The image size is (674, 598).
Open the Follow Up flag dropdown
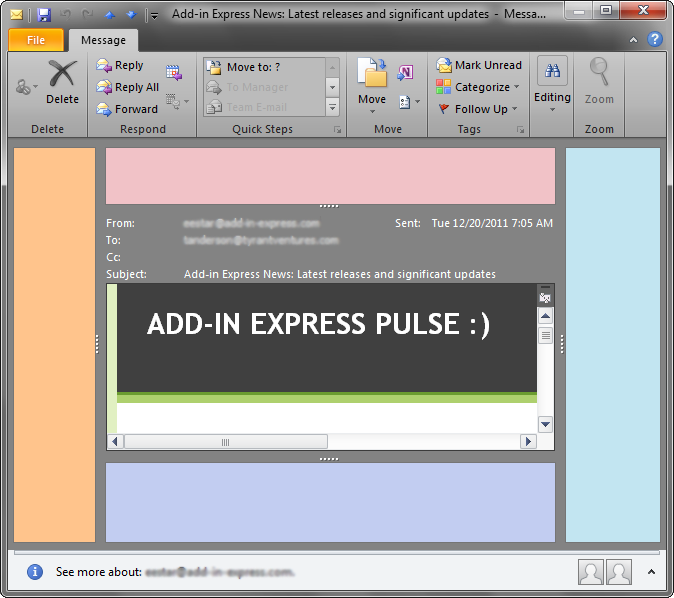point(477,109)
